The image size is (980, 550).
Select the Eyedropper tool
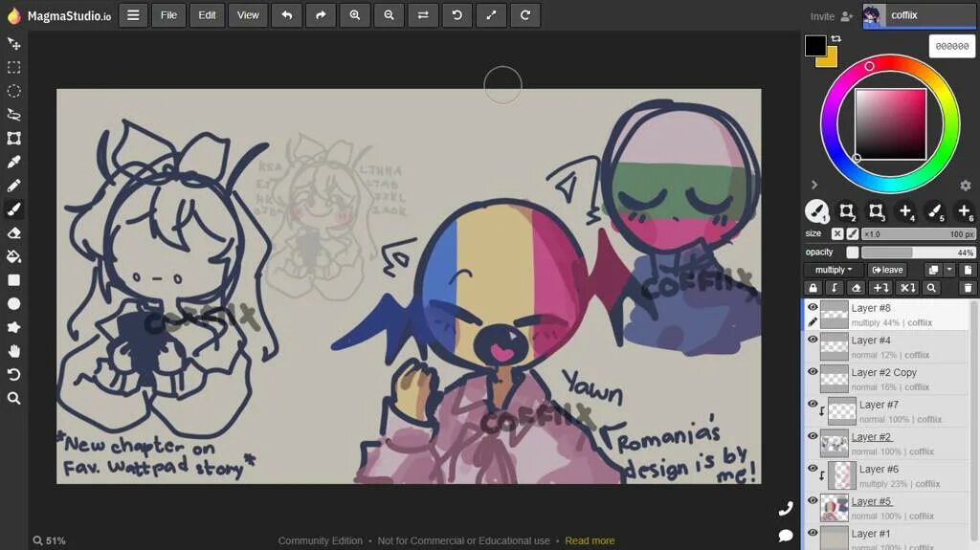pyautogui.click(x=13, y=162)
